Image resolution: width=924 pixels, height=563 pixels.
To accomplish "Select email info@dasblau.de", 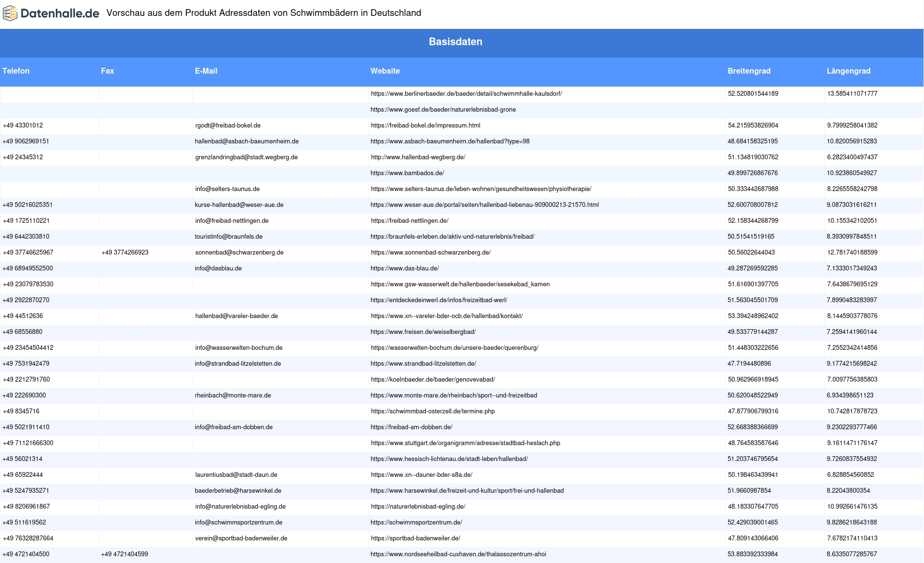I will coord(218,269).
